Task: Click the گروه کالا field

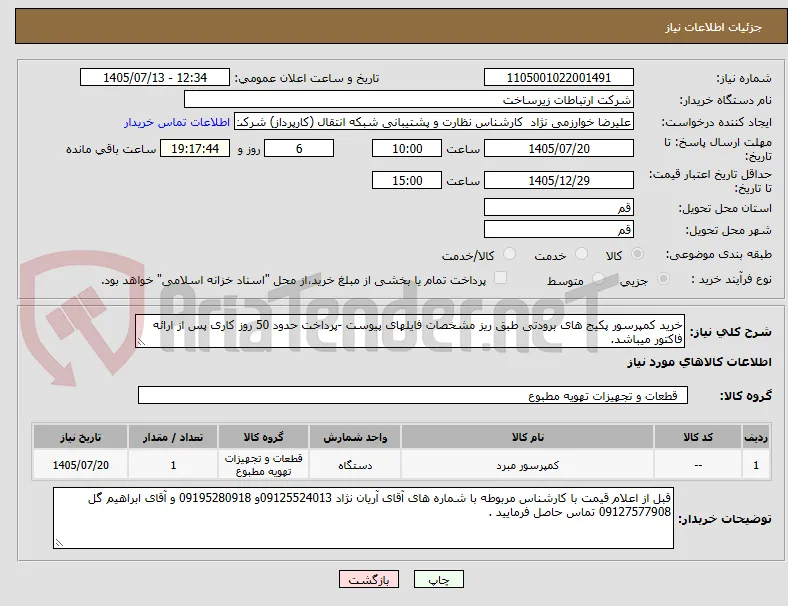Action: pyautogui.click(x=413, y=395)
